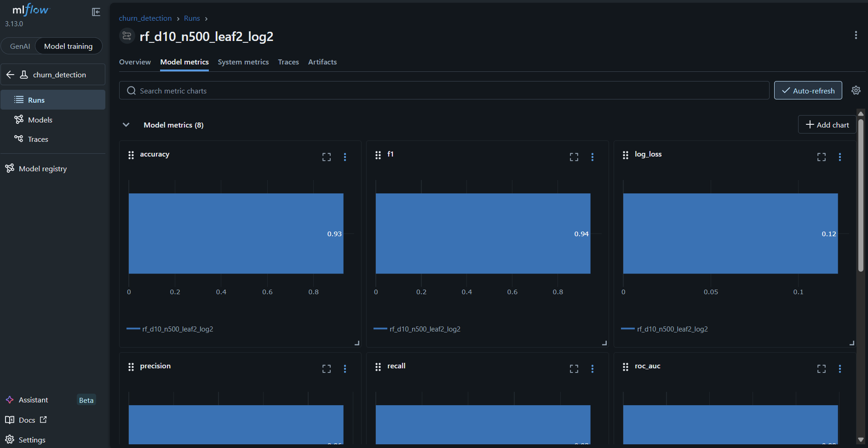868x448 pixels.
Task: Select the Model training mode
Action: point(69,46)
